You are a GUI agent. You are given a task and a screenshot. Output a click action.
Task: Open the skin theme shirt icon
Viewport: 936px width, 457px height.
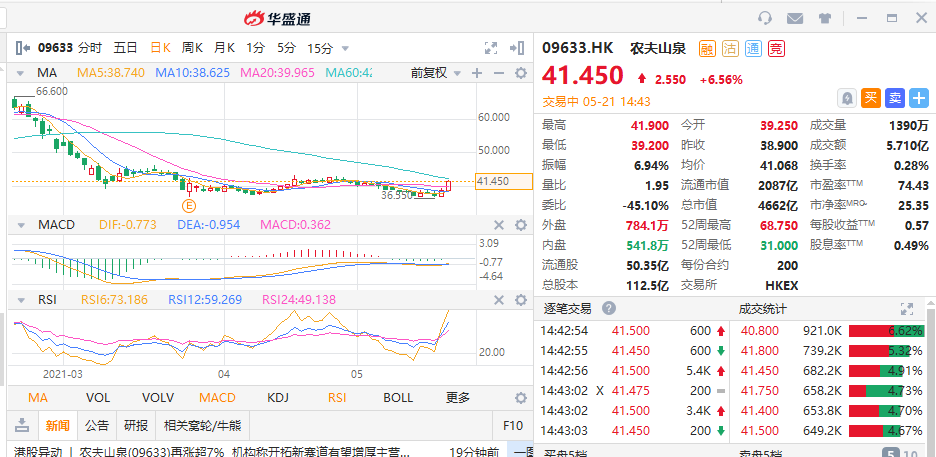point(825,18)
